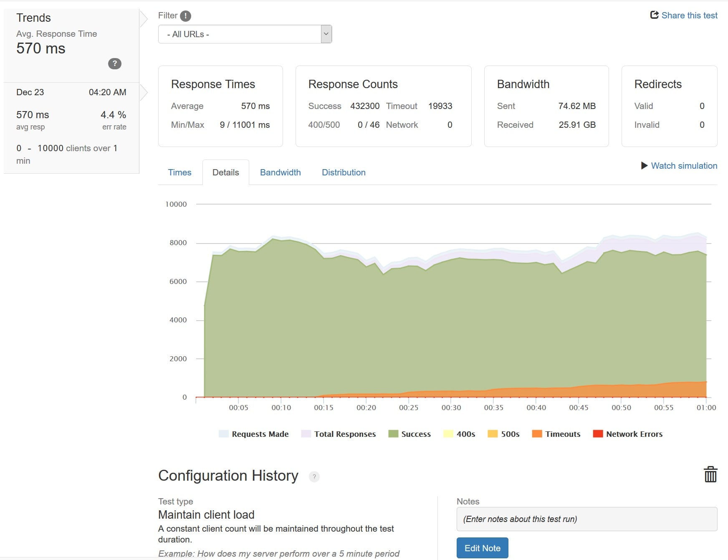Open the Distribution tab
The image size is (728, 560).
(344, 172)
